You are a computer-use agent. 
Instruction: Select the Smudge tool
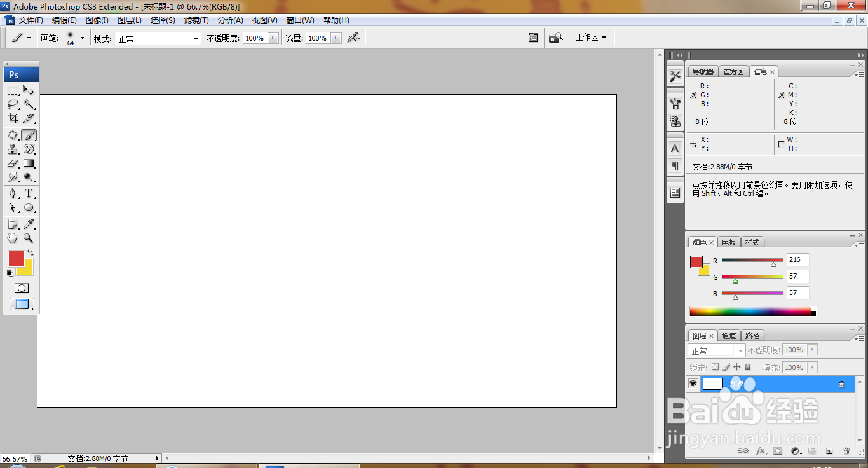pyautogui.click(x=13, y=177)
